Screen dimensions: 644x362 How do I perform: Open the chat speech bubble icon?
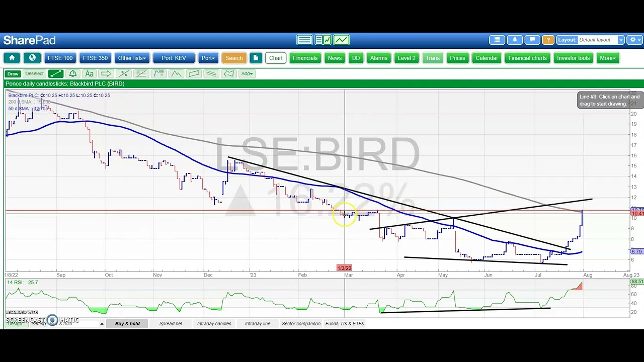click(x=532, y=40)
